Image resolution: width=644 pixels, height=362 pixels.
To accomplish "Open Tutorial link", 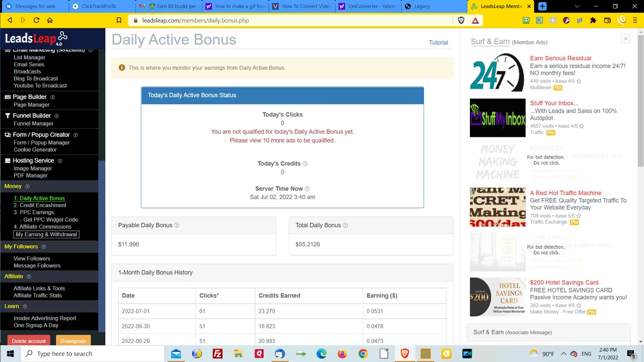I will [438, 42].
